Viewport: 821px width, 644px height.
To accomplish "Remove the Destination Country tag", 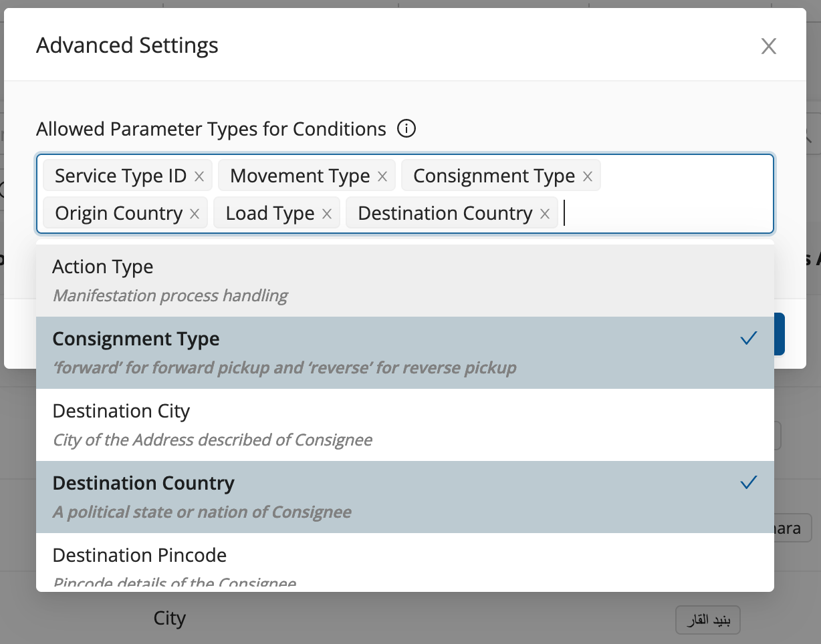I will point(545,214).
